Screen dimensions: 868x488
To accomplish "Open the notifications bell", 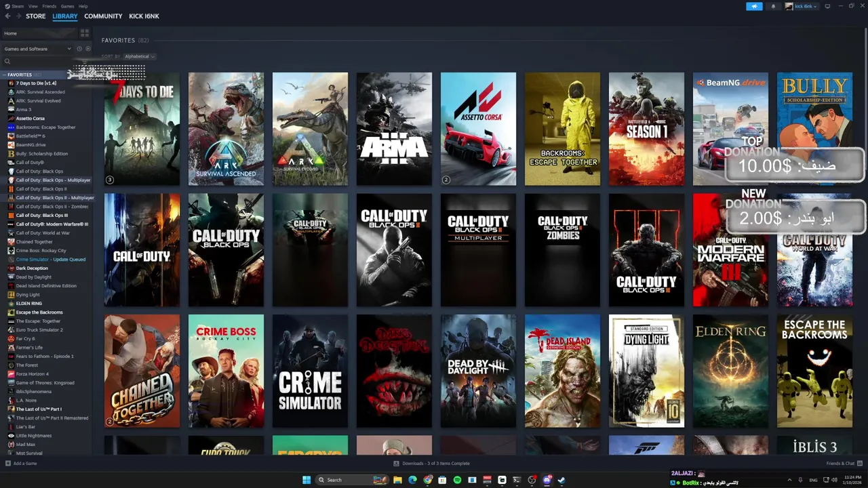I will click(773, 6).
